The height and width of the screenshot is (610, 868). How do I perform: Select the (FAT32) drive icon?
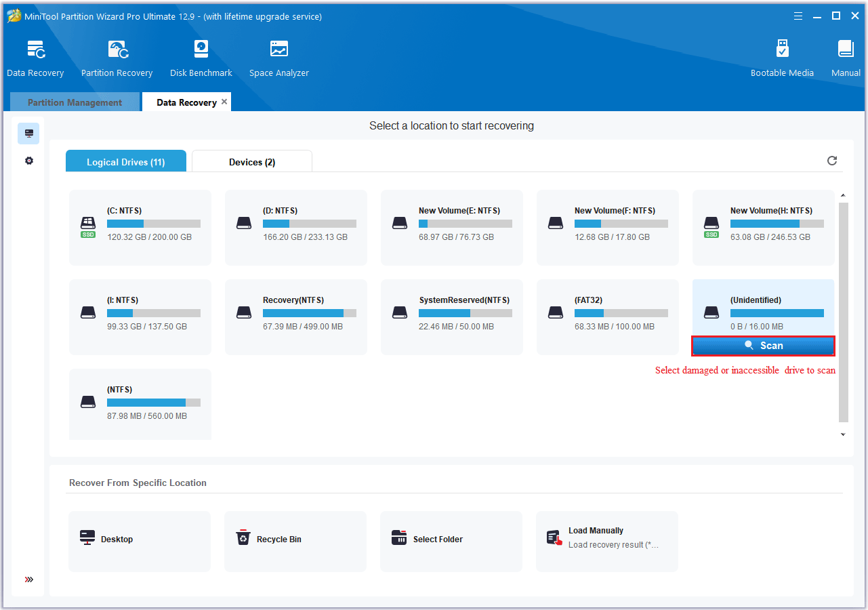pyautogui.click(x=556, y=312)
